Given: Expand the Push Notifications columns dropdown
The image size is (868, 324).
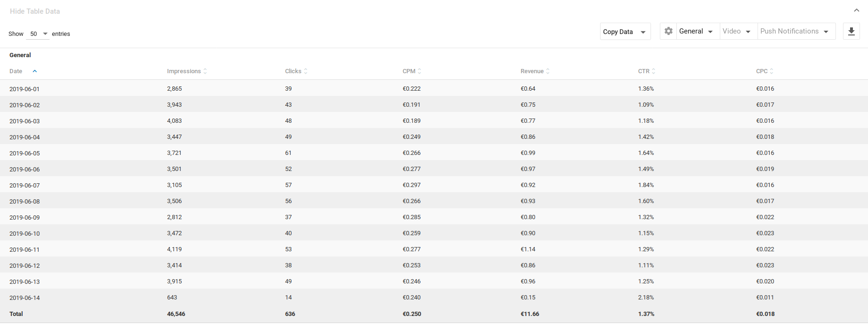Looking at the screenshot, I should tap(795, 31).
